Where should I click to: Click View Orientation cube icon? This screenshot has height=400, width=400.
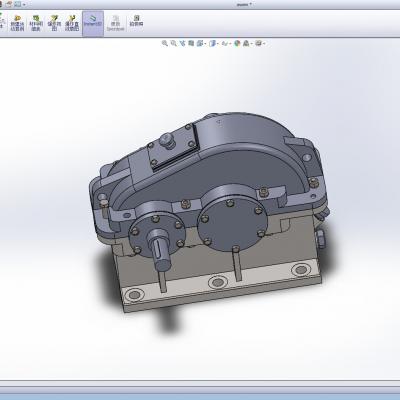pos(200,43)
